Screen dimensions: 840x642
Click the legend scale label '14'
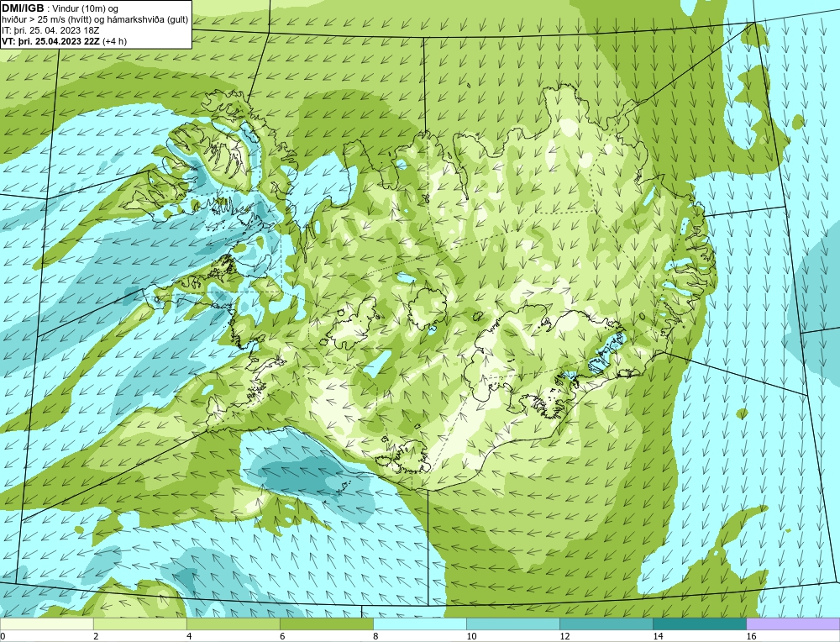coord(658,636)
